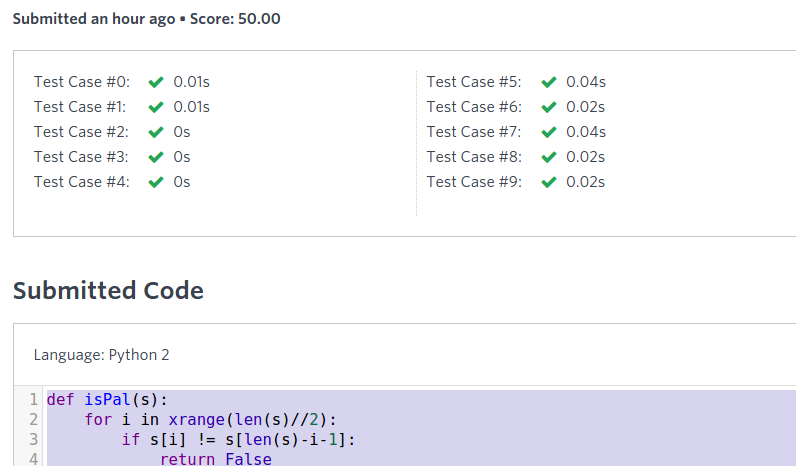Click green checkmark for Test Case #7
Viewport: 796px width, 466px height.
point(548,132)
